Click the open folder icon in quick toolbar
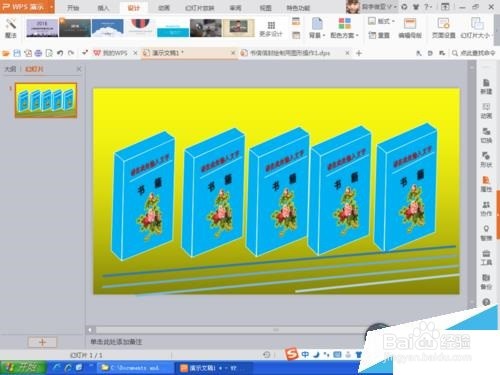This screenshot has height=375, width=500. (x=6, y=53)
